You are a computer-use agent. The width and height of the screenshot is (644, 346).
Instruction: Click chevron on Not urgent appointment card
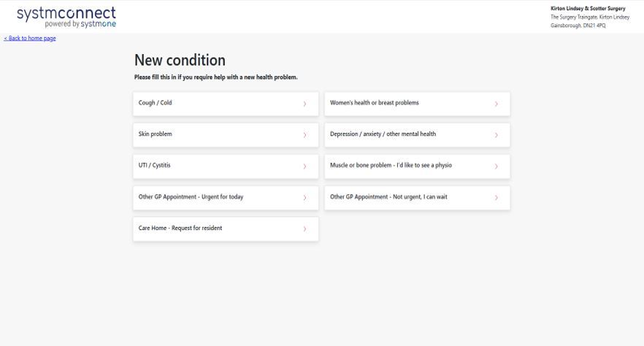tap(496, 198)
